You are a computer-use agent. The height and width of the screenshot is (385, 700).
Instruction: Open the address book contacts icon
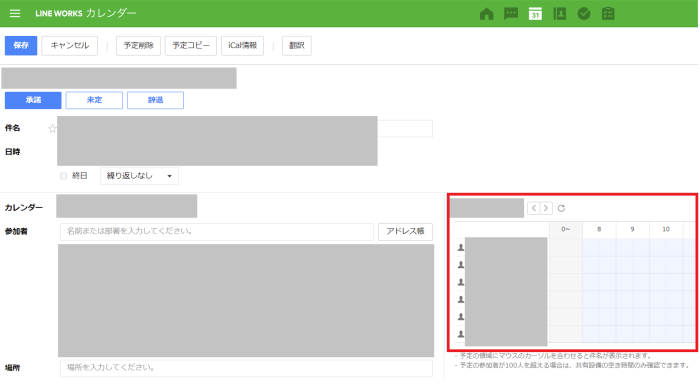point(559,14)
